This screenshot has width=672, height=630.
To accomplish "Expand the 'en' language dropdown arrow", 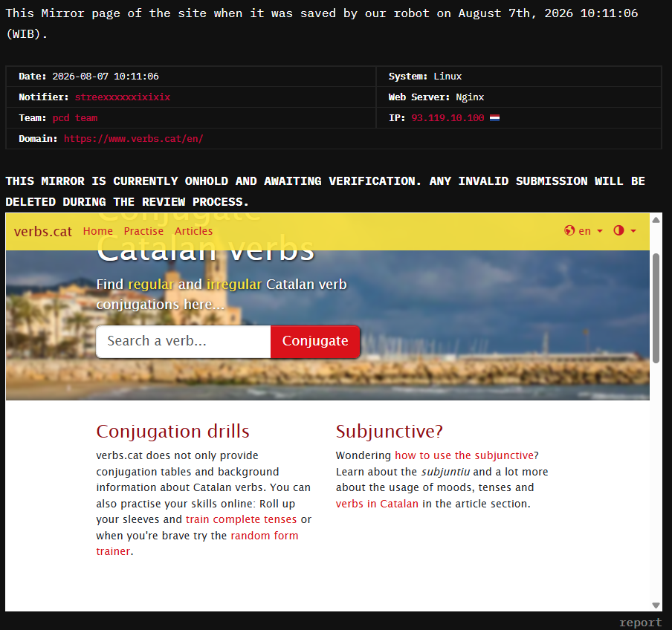I will [600, 231].
